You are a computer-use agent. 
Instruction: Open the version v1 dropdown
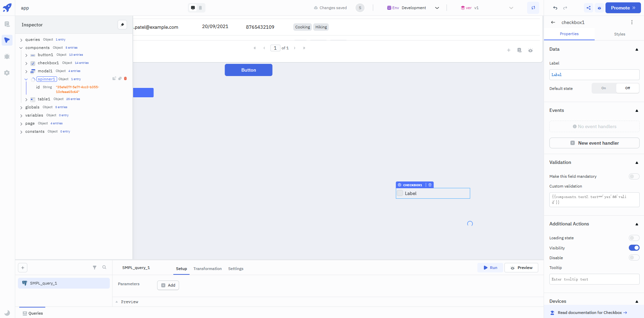(487, 8)
